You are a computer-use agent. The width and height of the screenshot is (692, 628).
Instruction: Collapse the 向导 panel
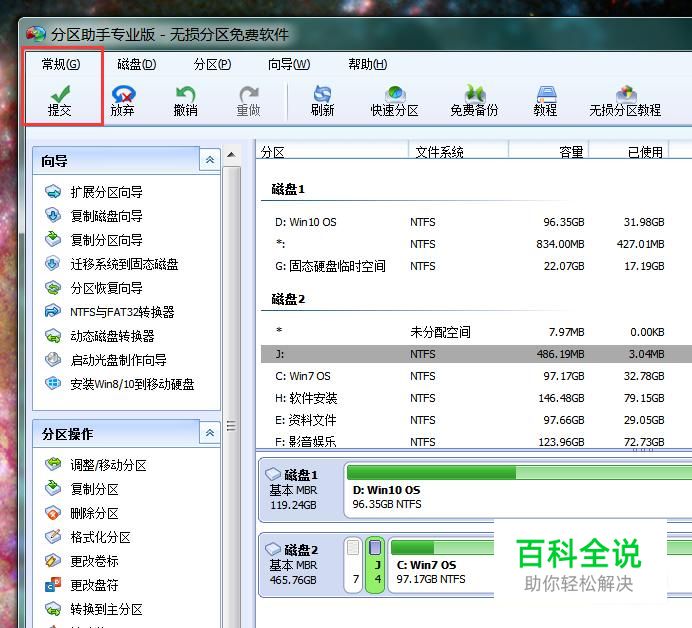point(210,160)
